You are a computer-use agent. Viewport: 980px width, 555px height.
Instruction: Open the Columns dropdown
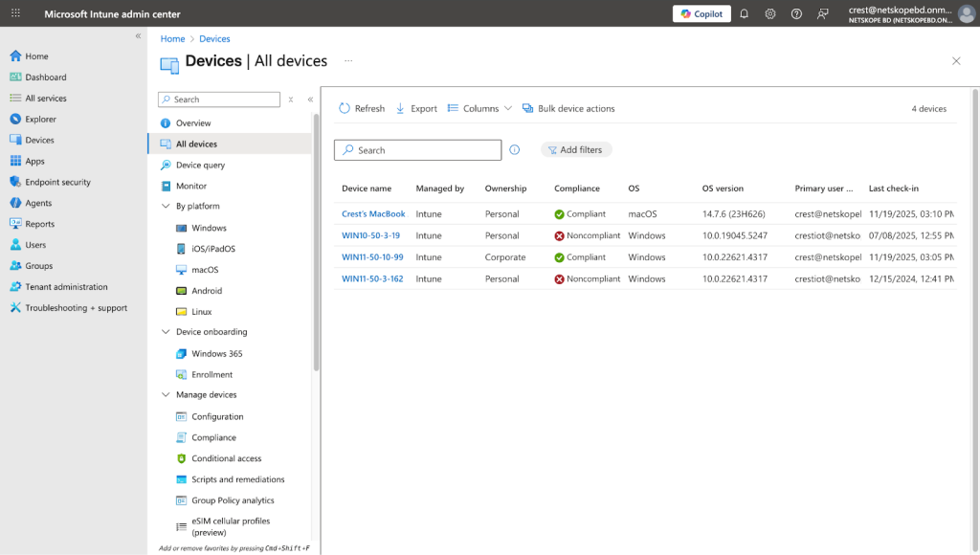pos(479,108)
